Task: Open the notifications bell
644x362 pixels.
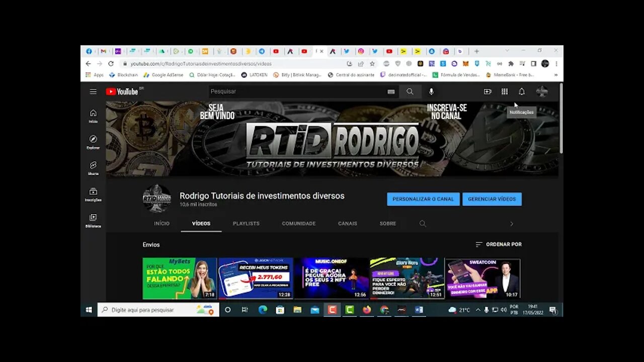Action: click(x=522, y=92)
